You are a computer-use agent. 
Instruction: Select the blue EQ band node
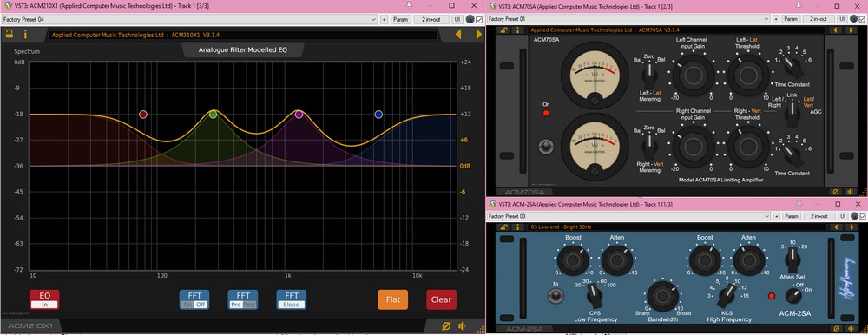[378, 115]
